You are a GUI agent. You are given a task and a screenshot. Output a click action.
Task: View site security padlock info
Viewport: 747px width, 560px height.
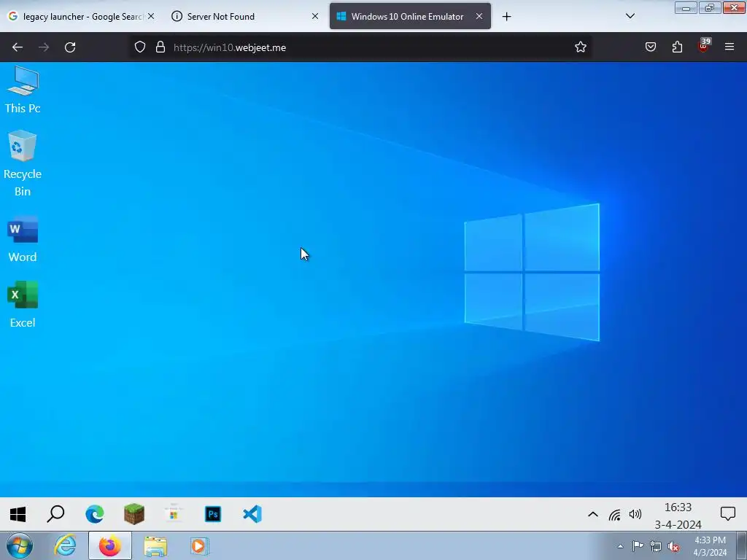pos(160,47)
